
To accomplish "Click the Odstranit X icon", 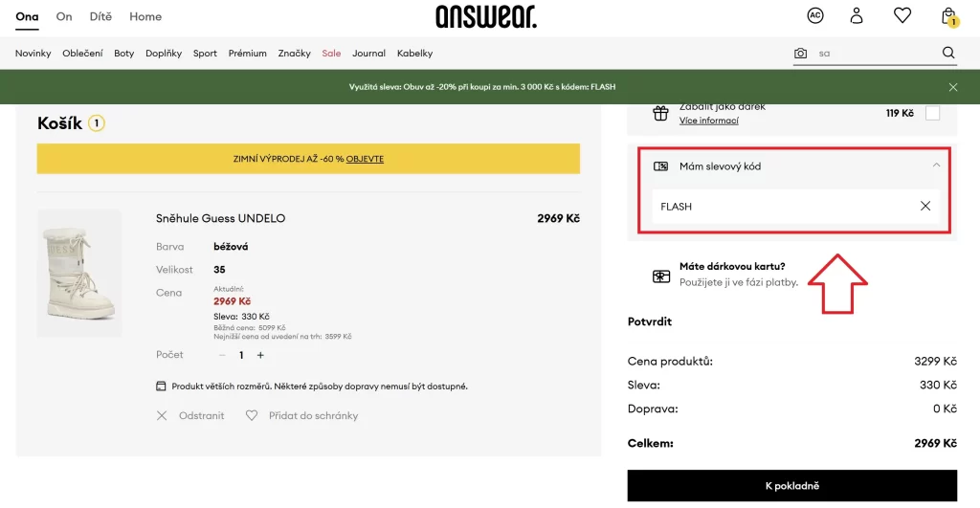I will (161, 415).
